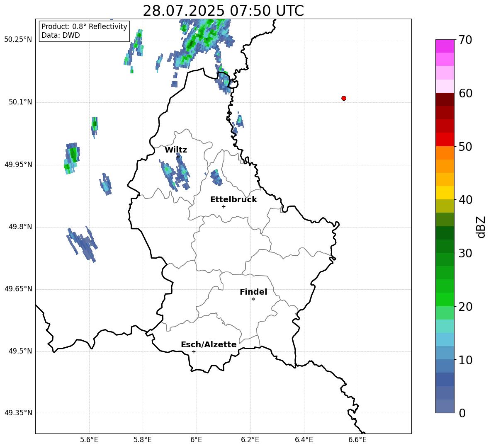This screenshot has height=448, width=491.
Task: Click the blue echo streaks near 49.8°N west
Action: (x=82, y=243)
